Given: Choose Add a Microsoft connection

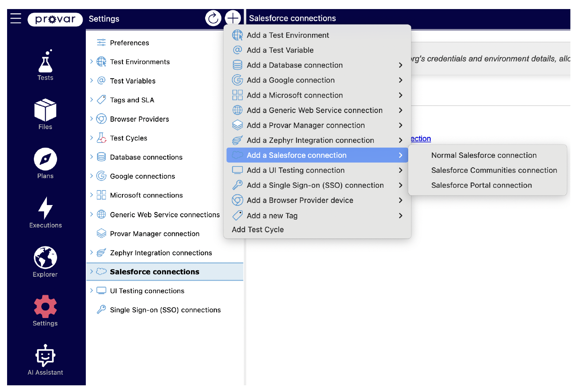Looking at the screenshot, I should (x=317, y=95).
